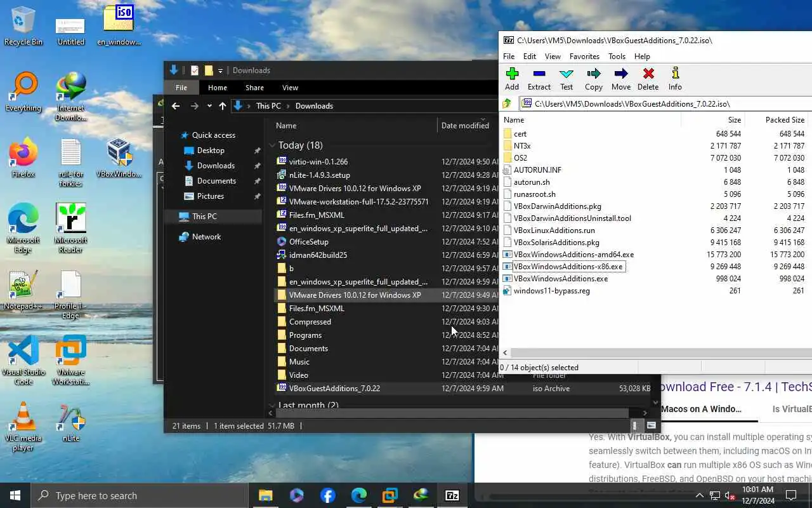Expand the Last month group in Explorer

click(x=272, y=405)
